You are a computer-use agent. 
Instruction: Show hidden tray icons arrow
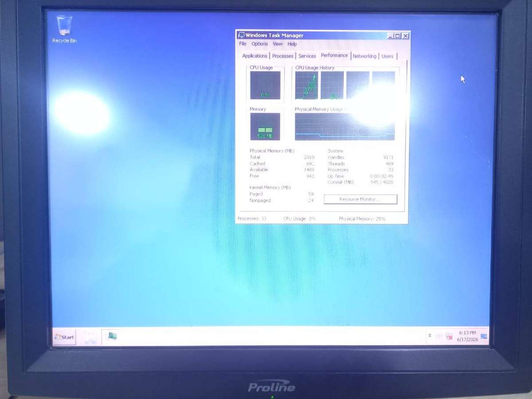(x=430, y=336)
